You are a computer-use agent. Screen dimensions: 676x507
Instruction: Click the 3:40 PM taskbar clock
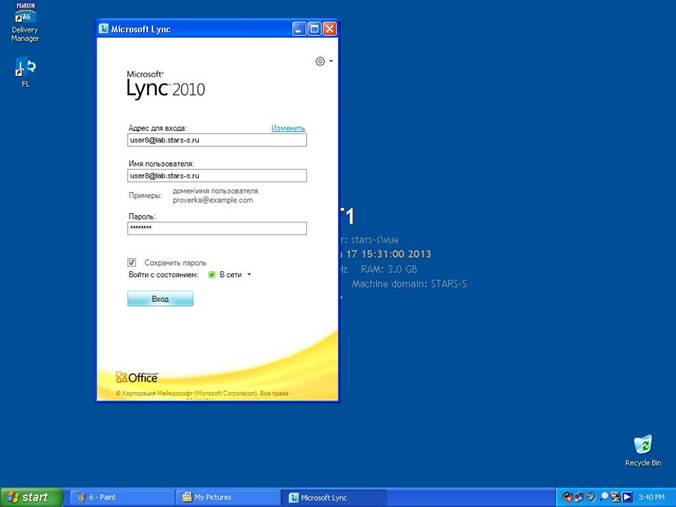click(651, 498)
